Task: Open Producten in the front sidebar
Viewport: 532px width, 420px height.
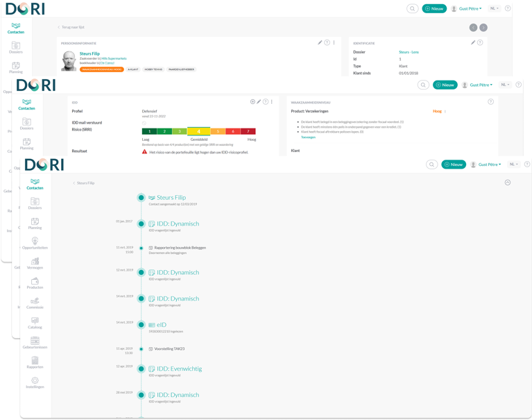Action: [35, 283]
